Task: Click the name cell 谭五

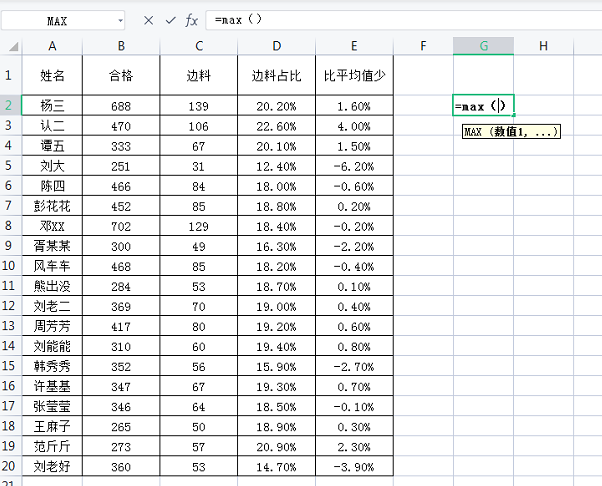Action: [52, 146]
